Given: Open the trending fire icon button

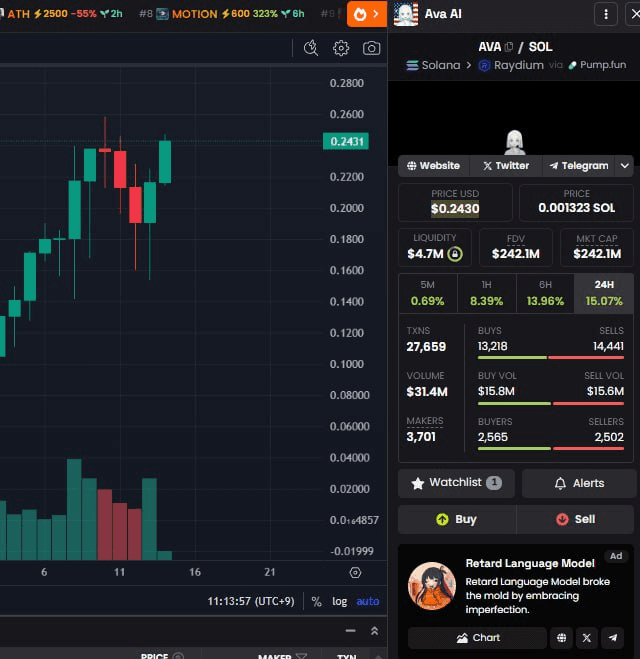Looking at the screenshot, I should tap(366, 14).
